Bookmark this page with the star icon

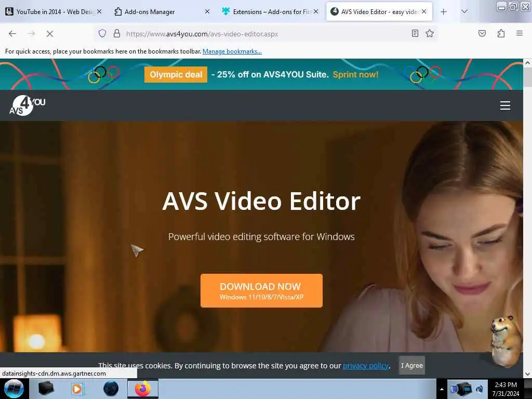pos(430,33)
